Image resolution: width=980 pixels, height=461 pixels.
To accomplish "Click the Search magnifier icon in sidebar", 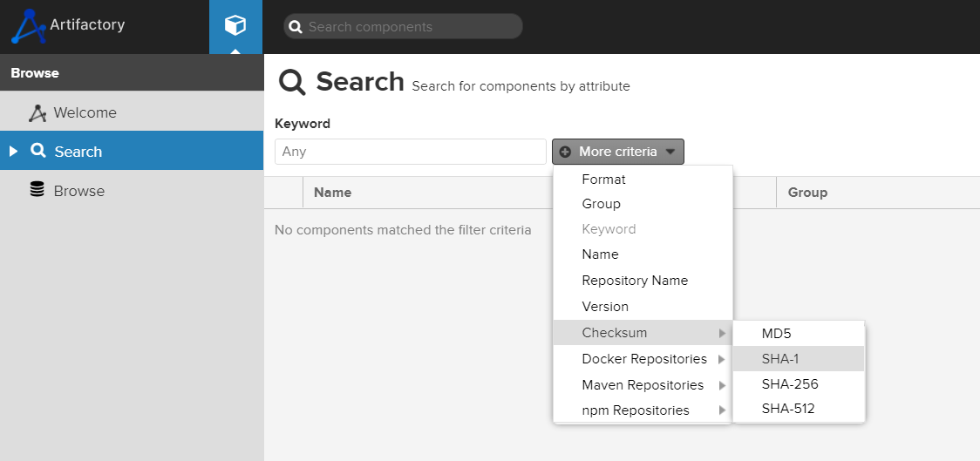I will [x=37, y=151].
